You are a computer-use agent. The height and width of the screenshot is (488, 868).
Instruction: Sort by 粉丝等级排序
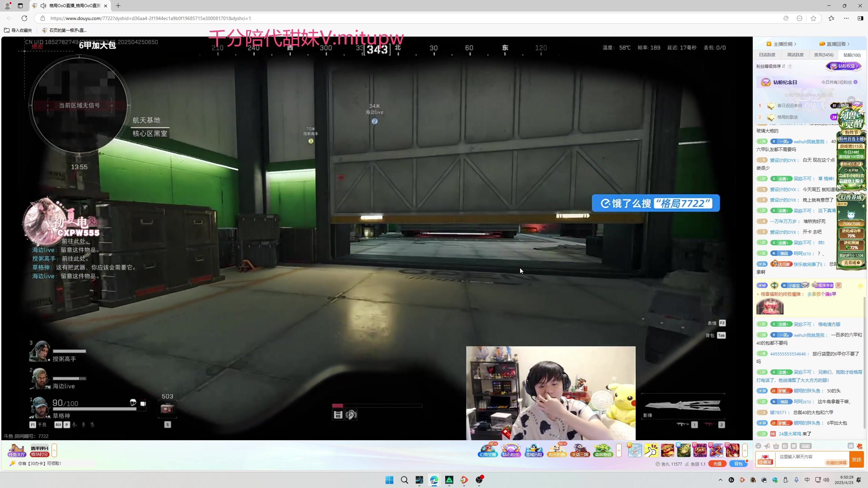click(770, 66)
